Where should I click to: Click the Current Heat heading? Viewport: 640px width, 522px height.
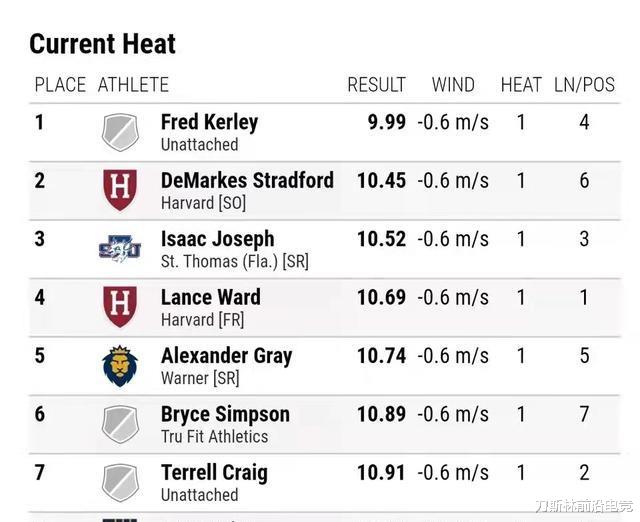pos(102,44)
